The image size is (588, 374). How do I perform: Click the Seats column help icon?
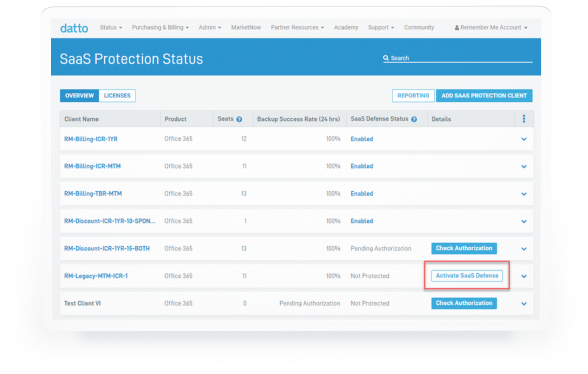[239, 119]
